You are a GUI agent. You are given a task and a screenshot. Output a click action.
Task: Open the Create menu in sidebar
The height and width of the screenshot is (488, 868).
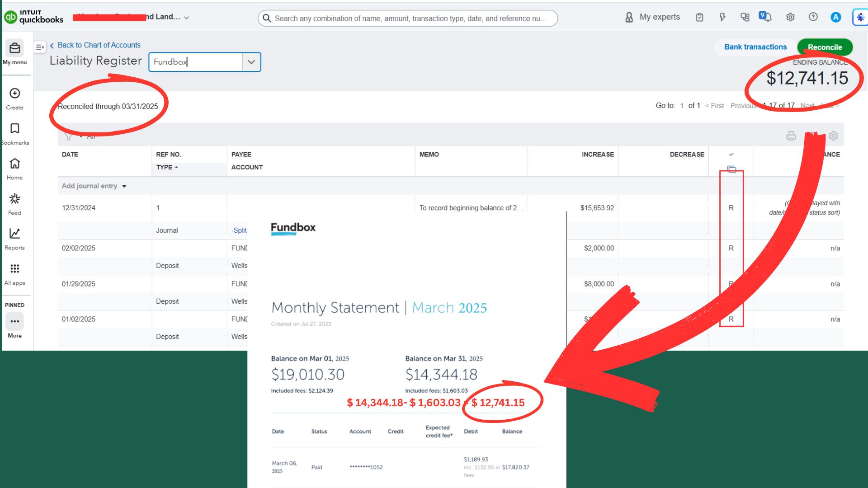pos(14,99)
